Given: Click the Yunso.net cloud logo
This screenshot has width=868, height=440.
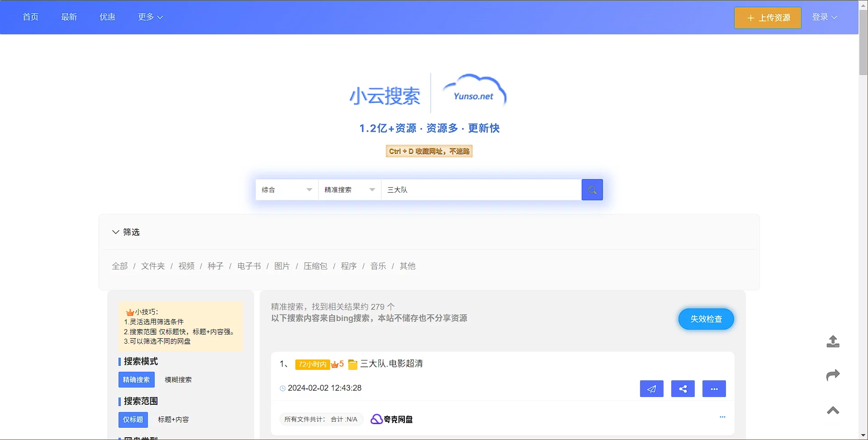Looking at the screenshot, I should click(x=474, y=92).
